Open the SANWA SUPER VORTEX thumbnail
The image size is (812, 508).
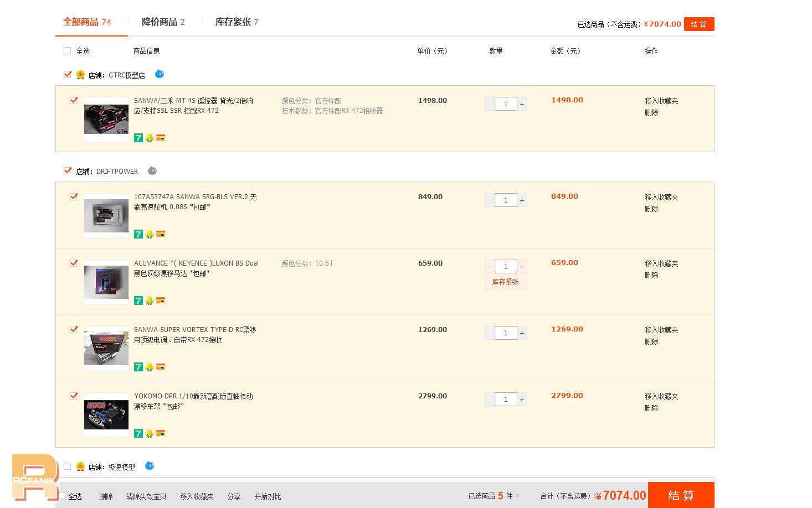click(x=106, y=348)
